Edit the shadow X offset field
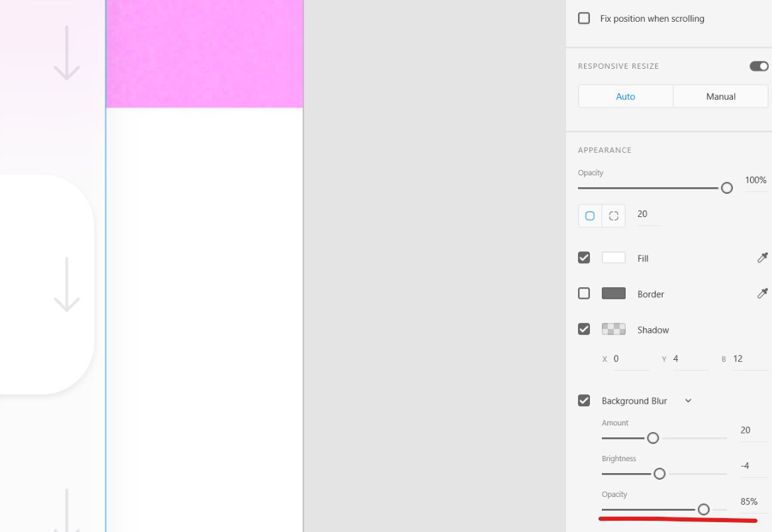772x532 pixels. (630, 359)
